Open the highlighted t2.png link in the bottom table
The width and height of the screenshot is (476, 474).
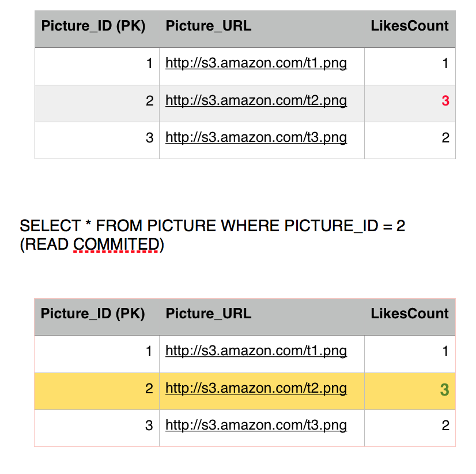pyautogui.click(x=256, y=389)
